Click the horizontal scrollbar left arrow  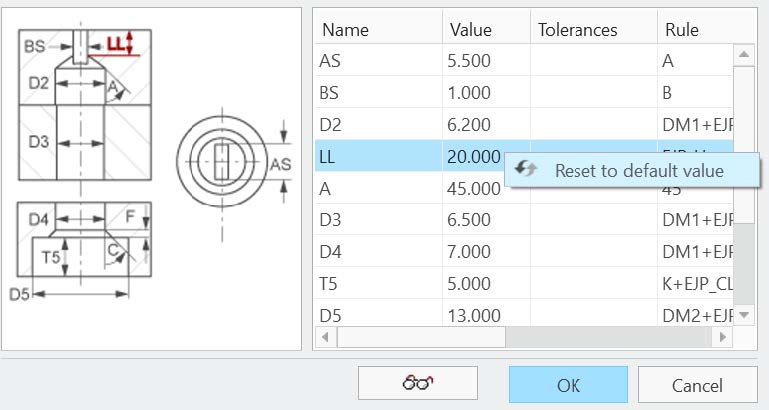point(325,338)
